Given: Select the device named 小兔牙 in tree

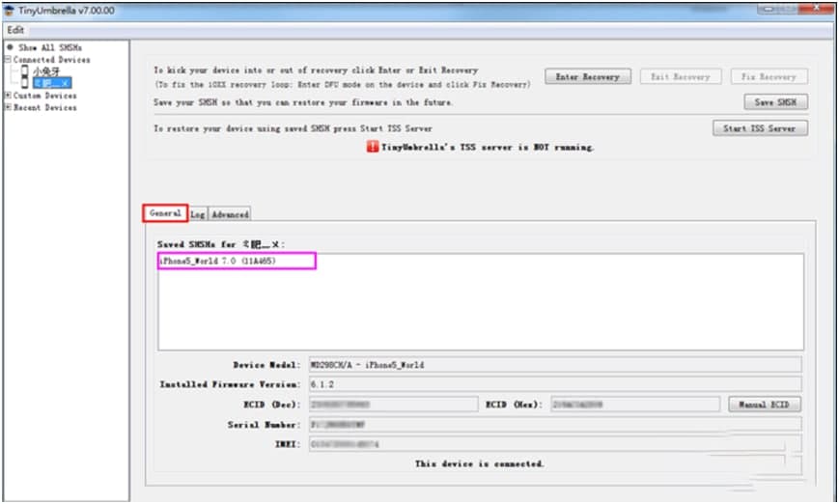Looking at the screenshot, I should pyautogui.click(x=46, y=70).
